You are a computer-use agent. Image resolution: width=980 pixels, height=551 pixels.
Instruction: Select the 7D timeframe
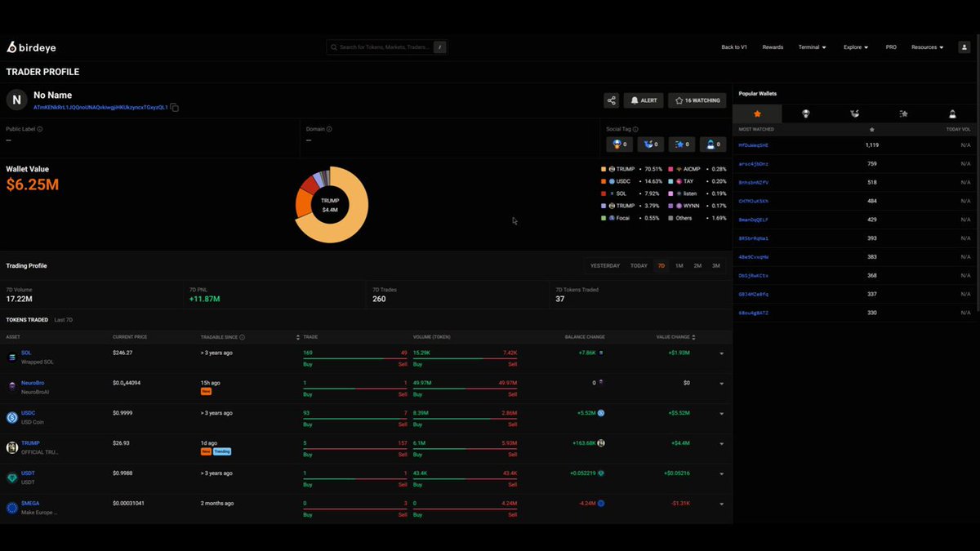coord(661,265)
